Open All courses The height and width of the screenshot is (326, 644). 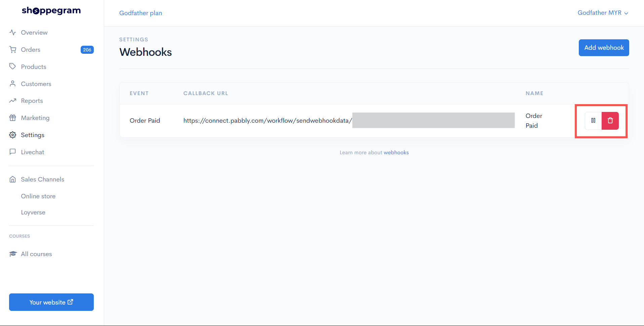tap(36, 254)
